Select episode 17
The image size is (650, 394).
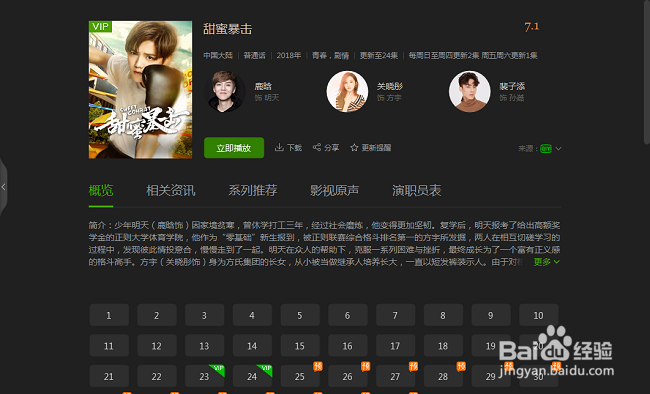pyautogui.click(x=395, y=345)
